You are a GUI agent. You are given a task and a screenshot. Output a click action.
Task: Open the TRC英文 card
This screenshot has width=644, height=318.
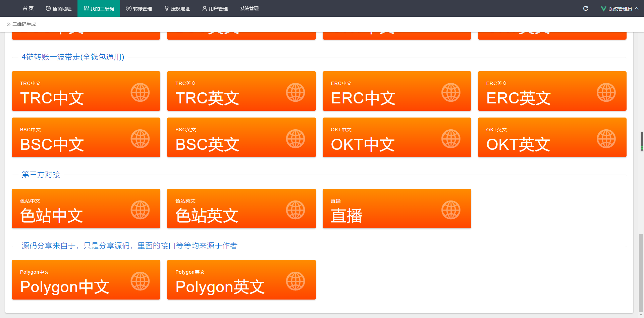241,91
